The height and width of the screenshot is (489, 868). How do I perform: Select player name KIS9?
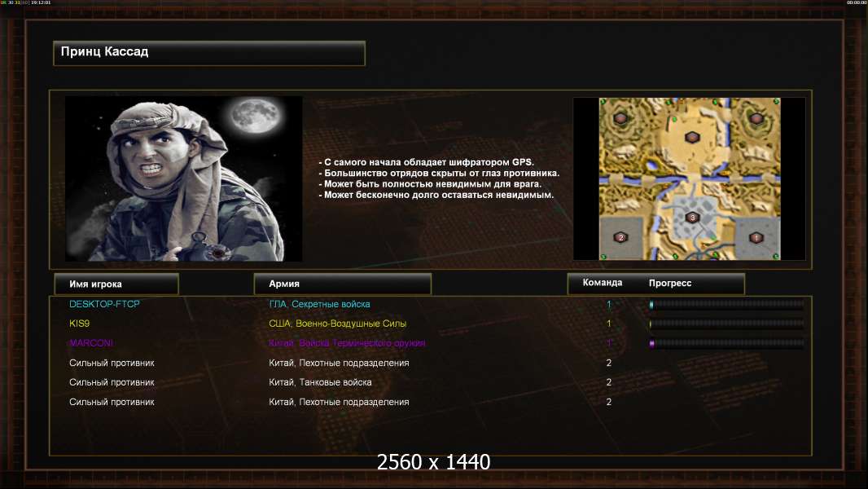(79, 324)
